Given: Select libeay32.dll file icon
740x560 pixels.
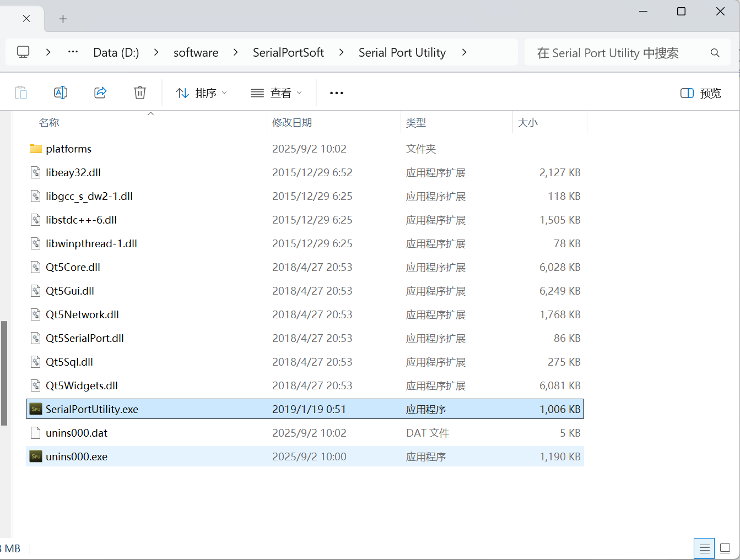Looking at the screenshot, I should (x=36, y=172).
